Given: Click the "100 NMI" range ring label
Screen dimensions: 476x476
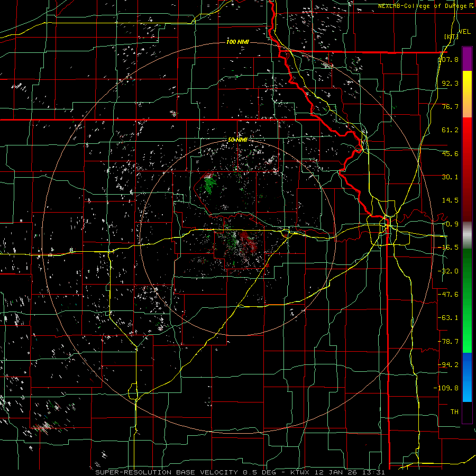Looking at the screenshot, I should click(237, 42).
